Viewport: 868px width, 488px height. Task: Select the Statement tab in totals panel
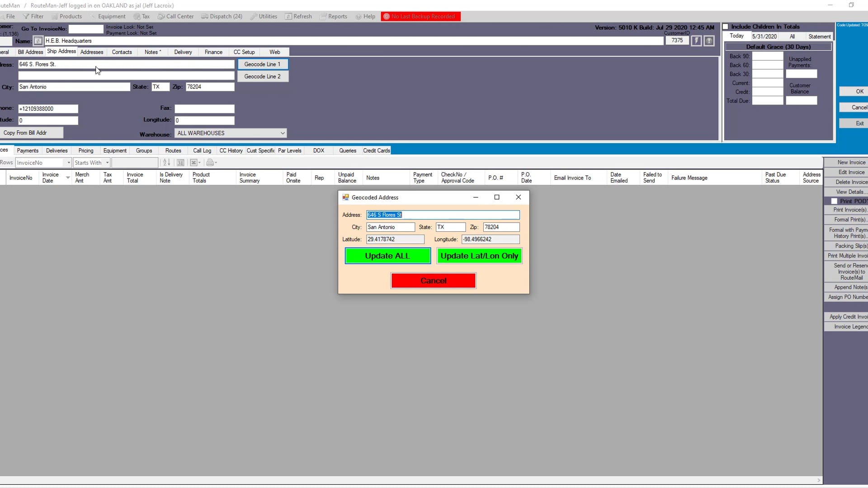[x=819, y=36]
